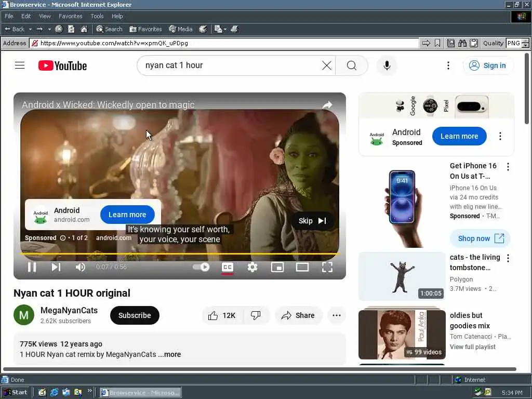Click the Print icon in toolbar

pos(234,29)
